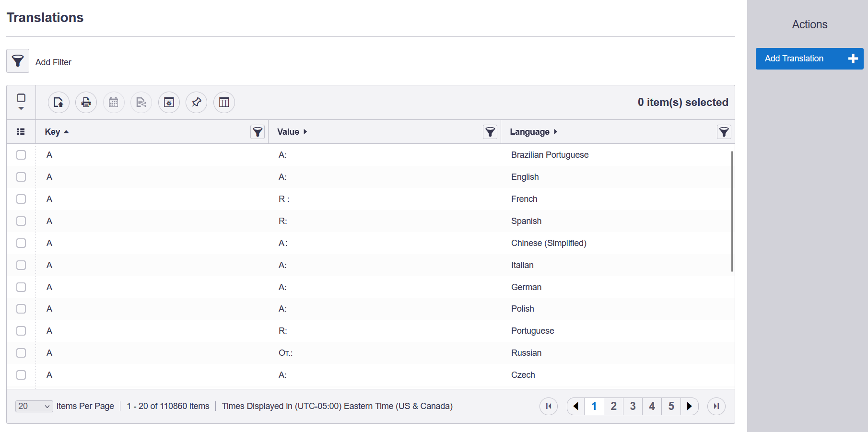868x432 pixels.
Task: Click the pin toolbar icon
Action: [x=197, y=102]
